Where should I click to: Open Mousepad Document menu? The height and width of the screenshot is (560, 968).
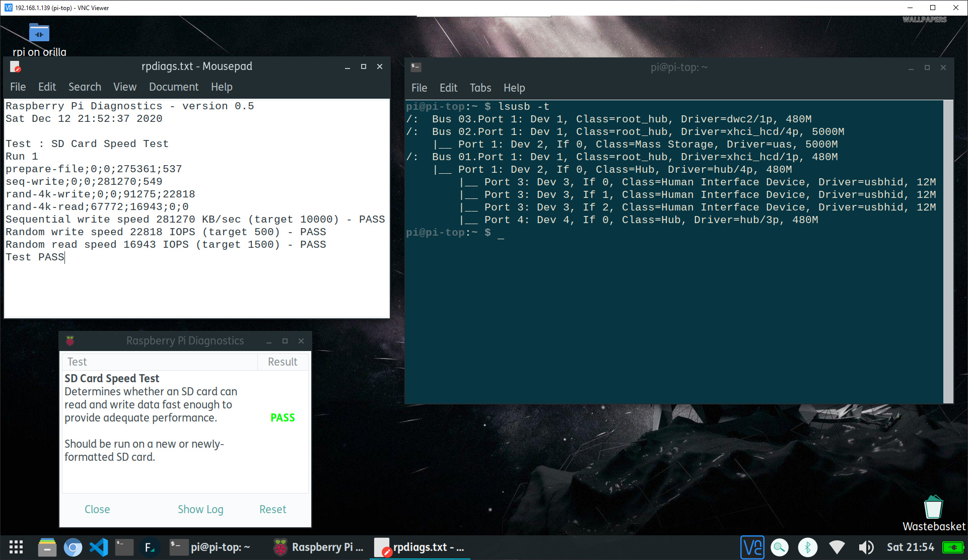click(x=174, y=87)
